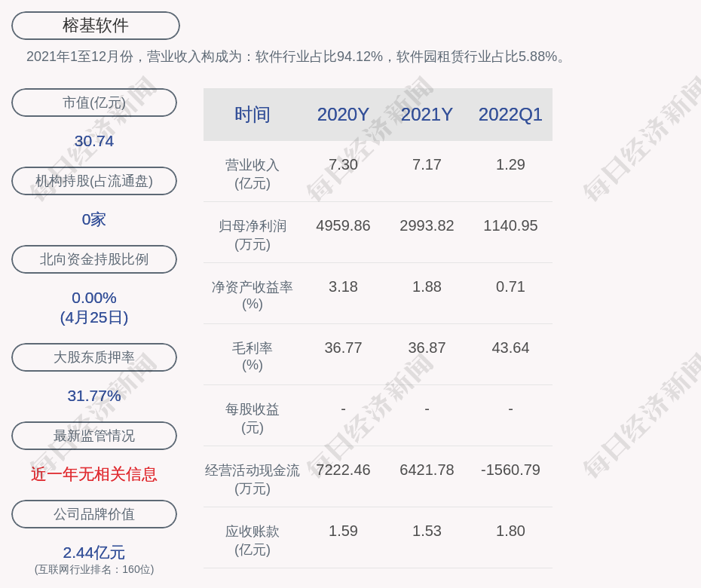Select ROE value 0.71
Viewport: 701px width, 588px height.
510,286
